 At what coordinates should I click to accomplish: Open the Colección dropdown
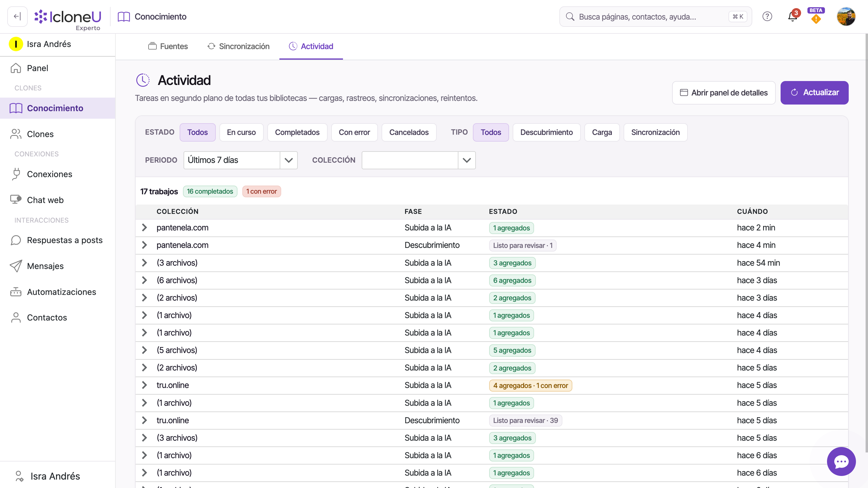[x=419, y=160]
